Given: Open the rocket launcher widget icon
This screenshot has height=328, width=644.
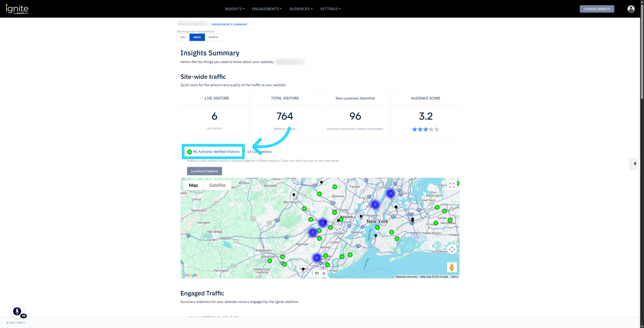Looking at the screenshot, I should pyautogui.click(x=17, y=311).
